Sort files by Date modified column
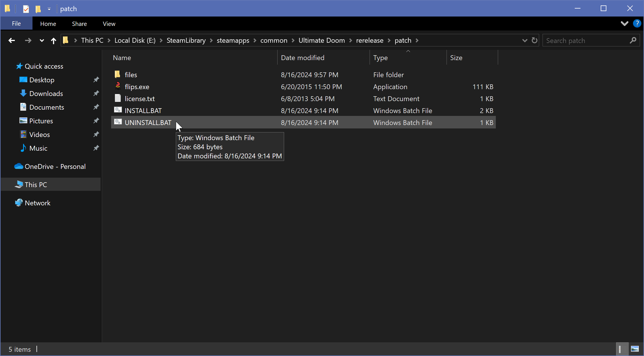This screenshot has height=356, width=644. [303, 58]
